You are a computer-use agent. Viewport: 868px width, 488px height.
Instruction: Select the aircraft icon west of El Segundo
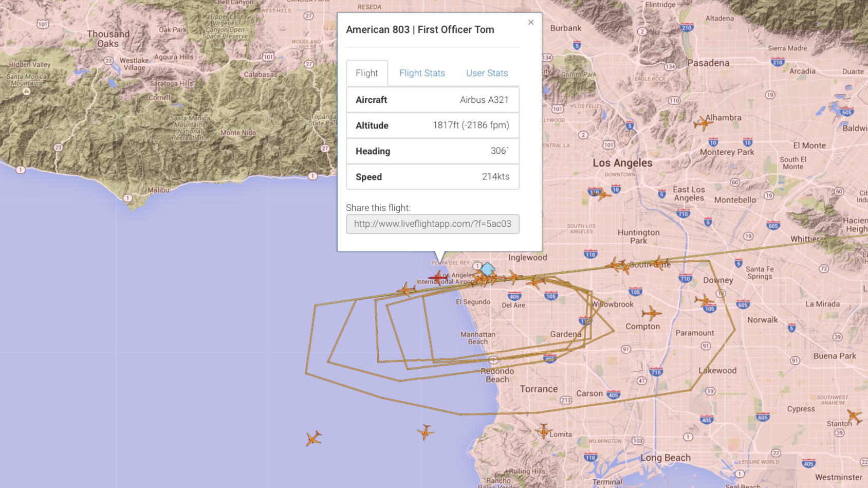(x=407, y=290)
